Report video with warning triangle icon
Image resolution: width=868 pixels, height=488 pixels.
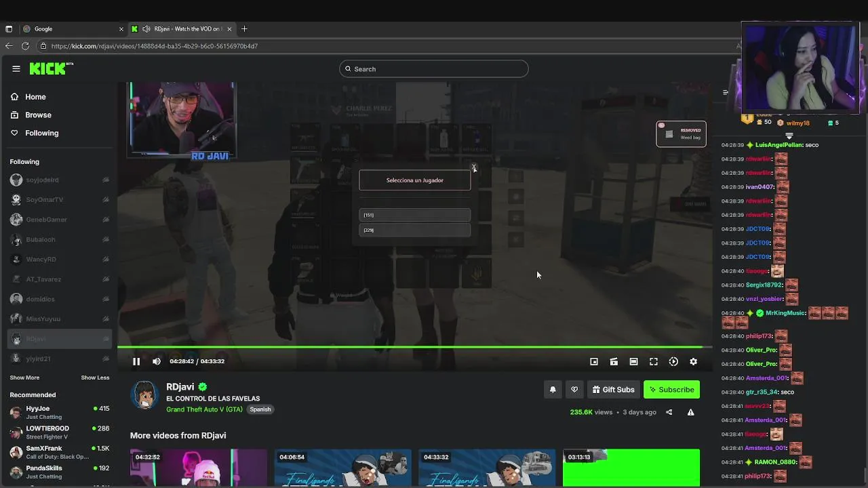pos(690,412)
